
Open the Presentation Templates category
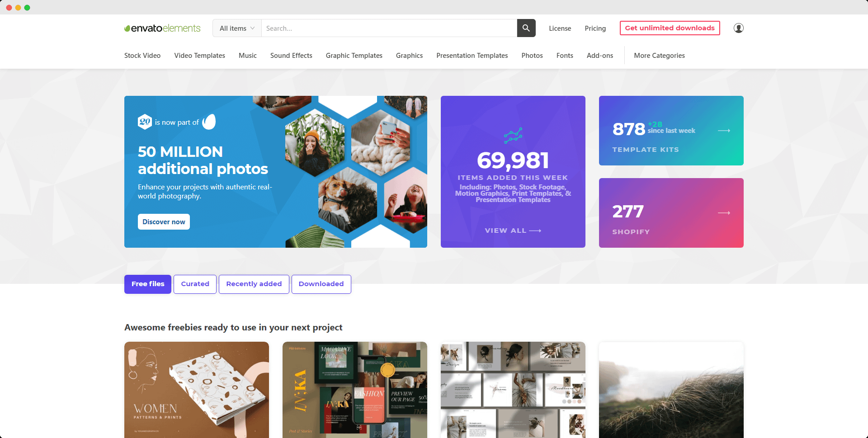[x=472, y=56]
